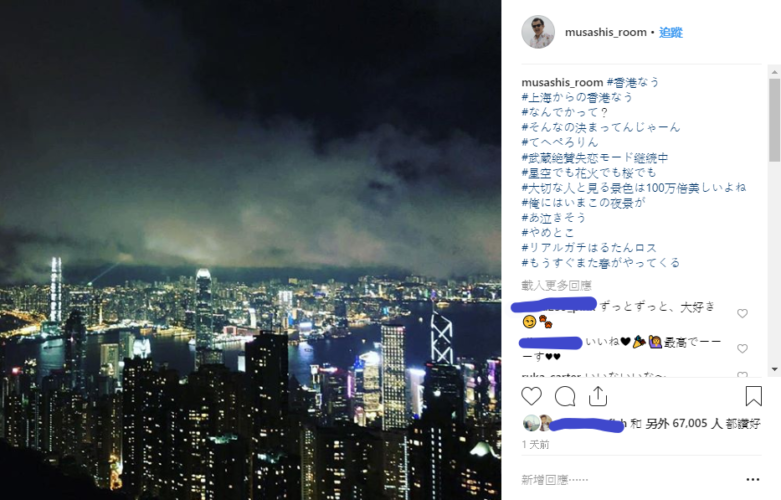Click the Hong Kong night skyline photo
This screenshot has height=500, width=781.
(251, 250)
